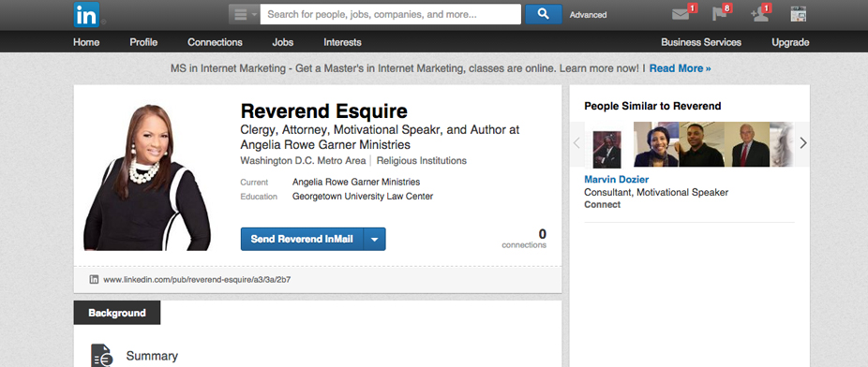Click the People Similar to Reverend heading

coord(652,106)
